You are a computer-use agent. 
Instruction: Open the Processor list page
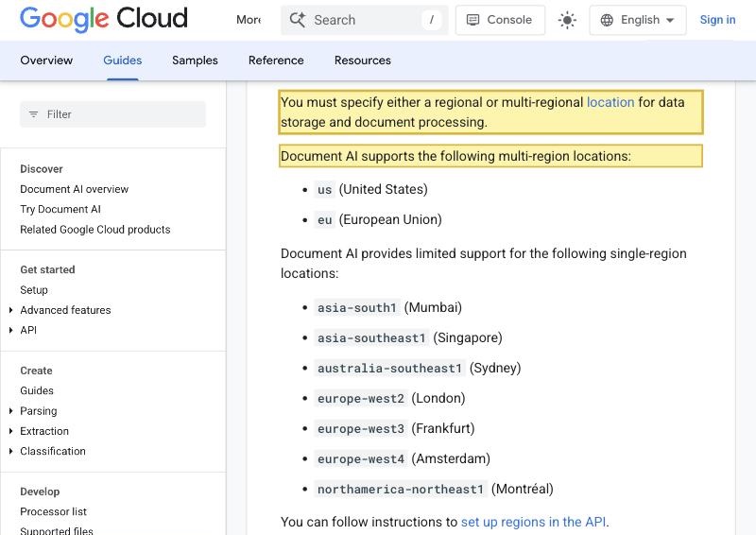53,511
